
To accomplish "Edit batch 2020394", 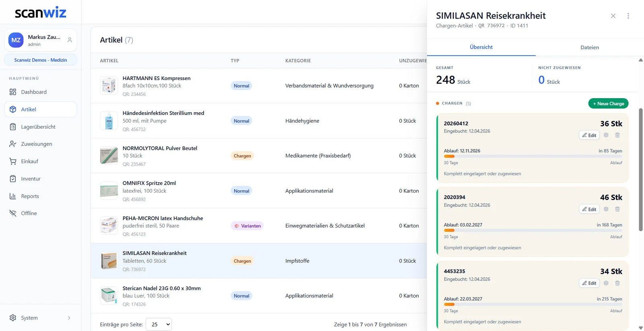I will tap(589, 209).
